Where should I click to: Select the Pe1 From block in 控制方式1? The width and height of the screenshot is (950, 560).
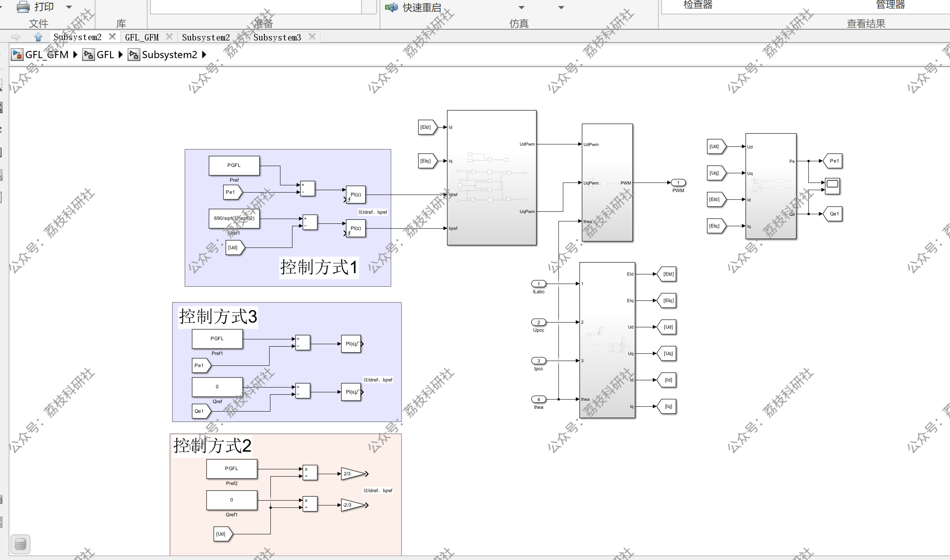click(233, 192)
